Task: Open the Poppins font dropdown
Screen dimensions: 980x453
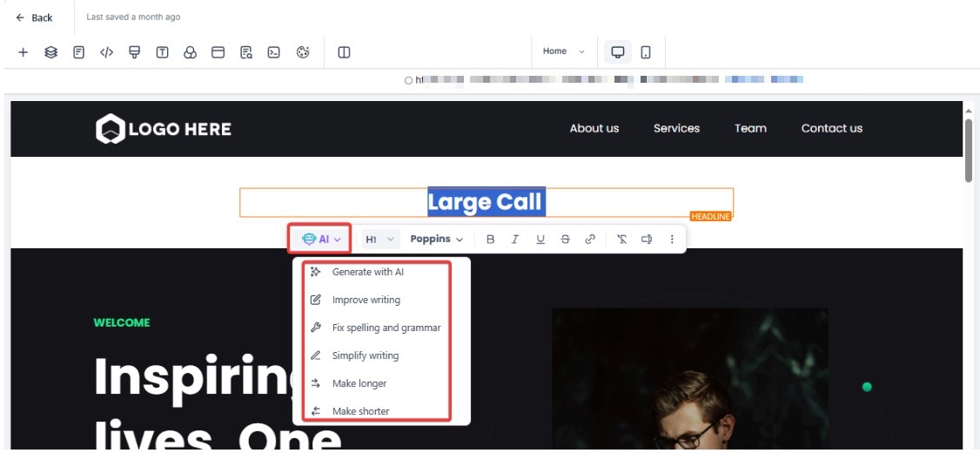Action: [x=437, y=239]
